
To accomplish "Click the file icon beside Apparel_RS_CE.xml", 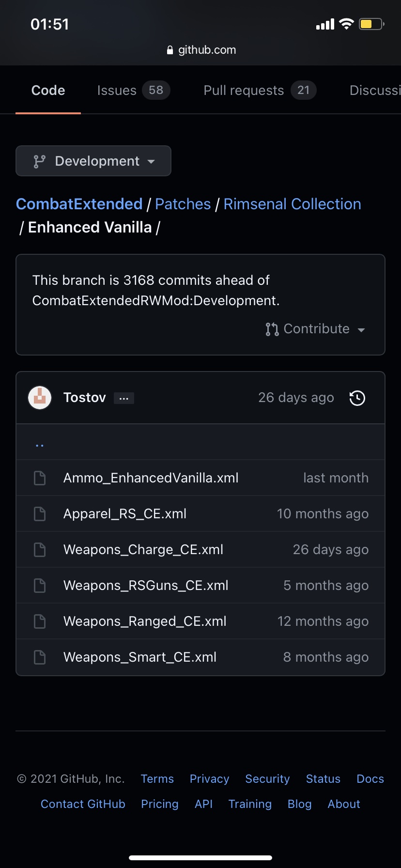I will (x=40, y=514).
